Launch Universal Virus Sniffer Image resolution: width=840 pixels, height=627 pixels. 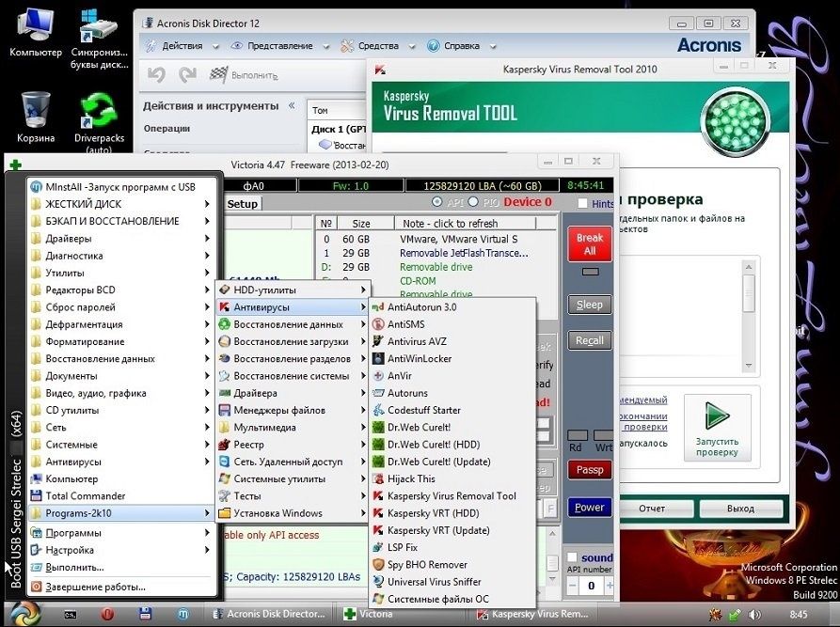tap(452, 582)
